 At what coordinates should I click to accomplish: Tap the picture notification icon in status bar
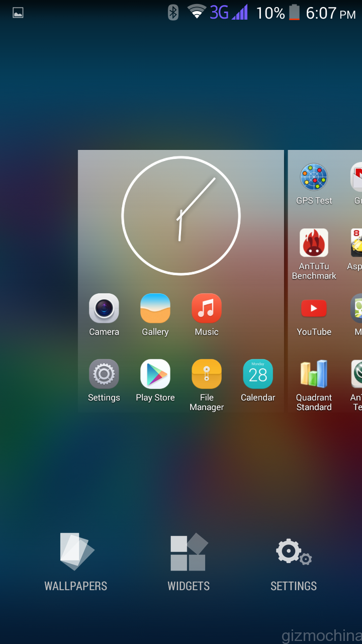pyautogui.click(x=18, y=13)
